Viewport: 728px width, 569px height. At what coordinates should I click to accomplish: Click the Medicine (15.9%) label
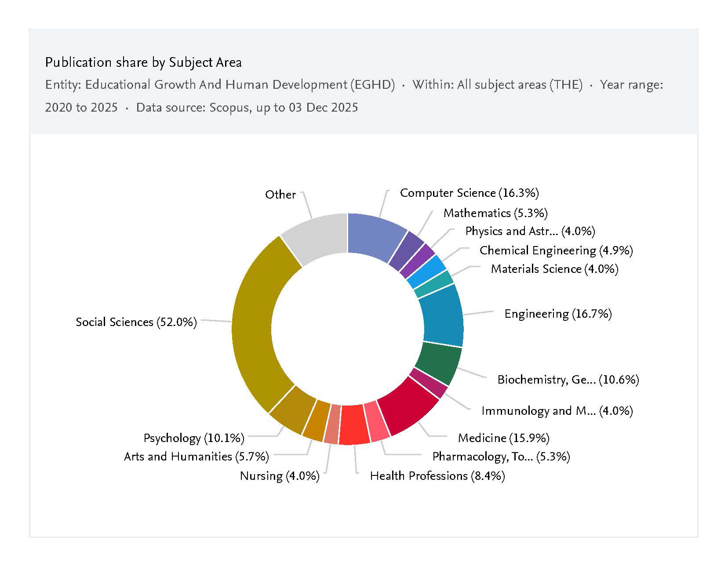(x=503, y=438)
